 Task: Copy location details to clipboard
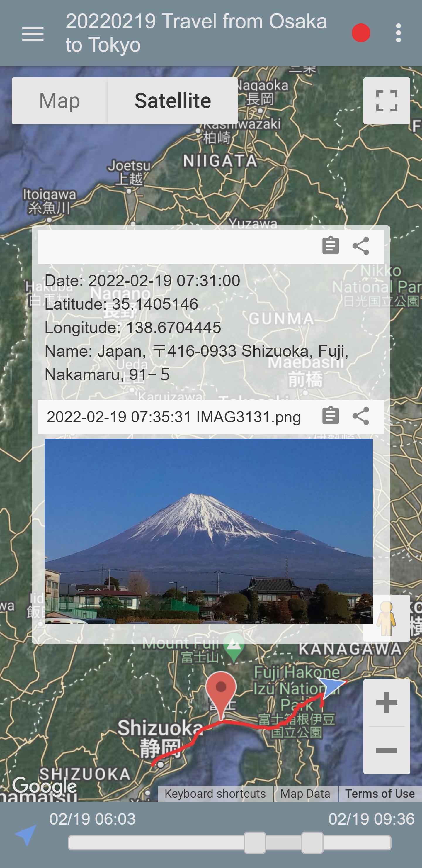pos(330,245)
